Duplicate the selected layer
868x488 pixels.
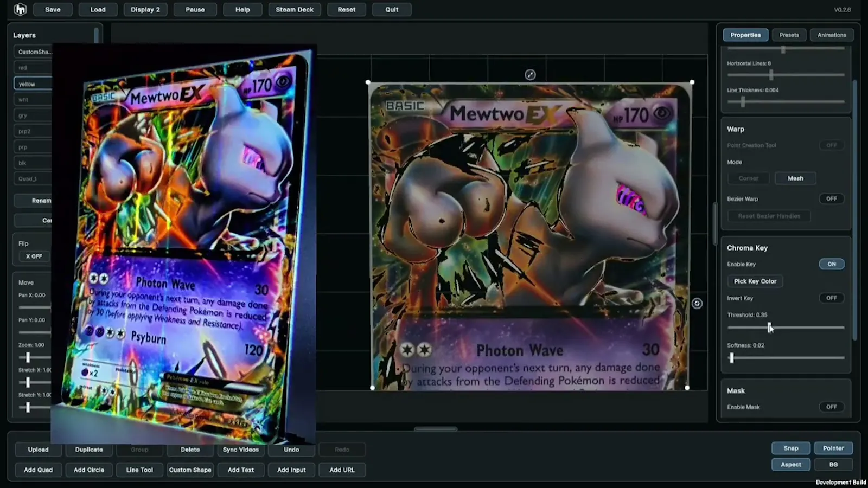[x=89, y=450]
